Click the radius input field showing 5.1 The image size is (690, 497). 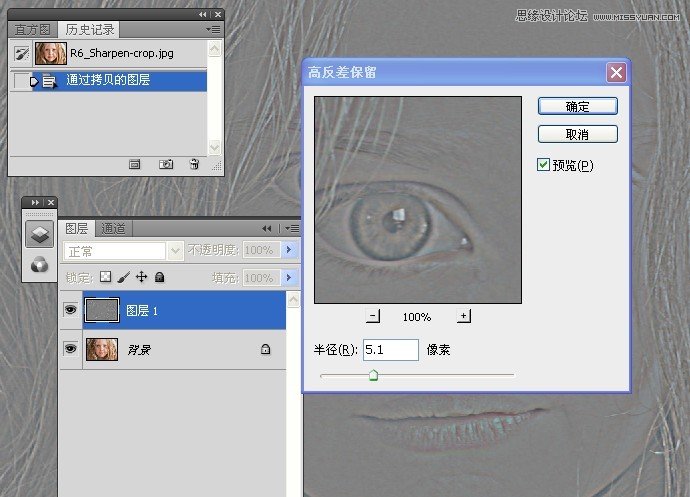click(x=391, y=350)
